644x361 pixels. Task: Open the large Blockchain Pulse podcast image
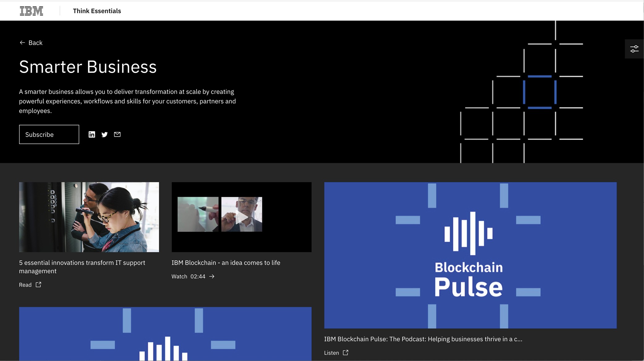point(470,255)
